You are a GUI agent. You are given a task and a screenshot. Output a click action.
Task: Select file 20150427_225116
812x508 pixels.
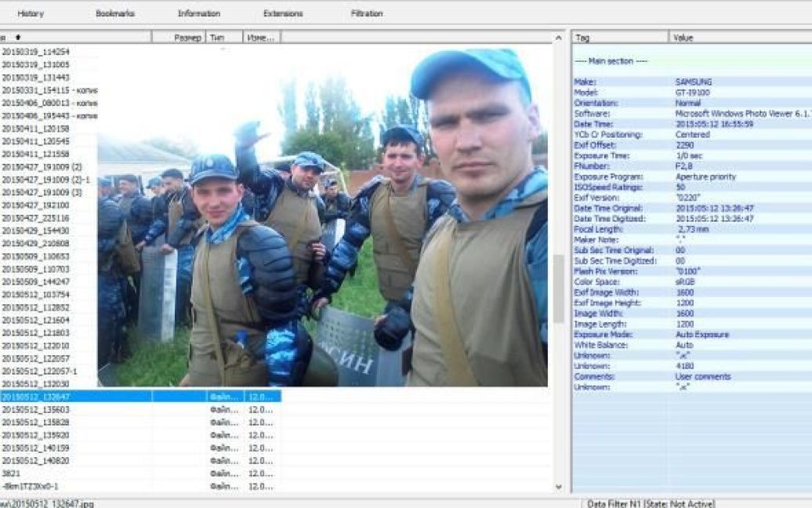click(35, 218)
